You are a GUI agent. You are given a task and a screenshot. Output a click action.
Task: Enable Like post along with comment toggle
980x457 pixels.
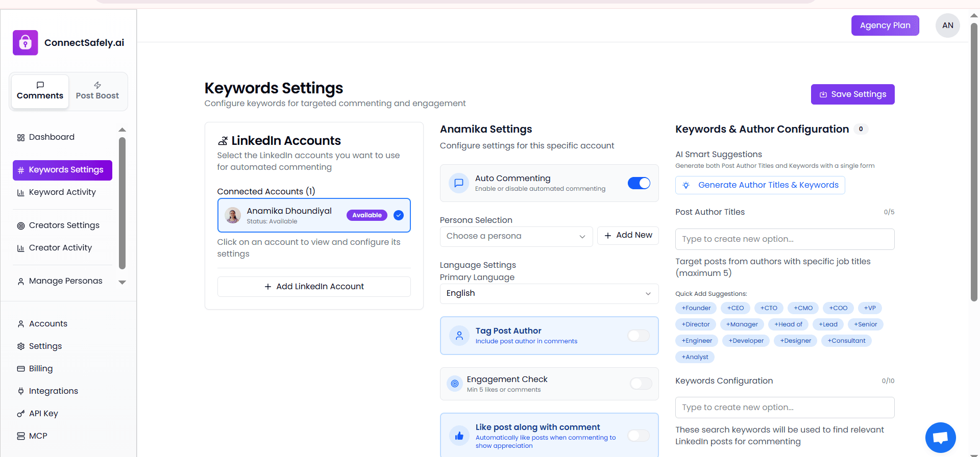click(639, 436)
